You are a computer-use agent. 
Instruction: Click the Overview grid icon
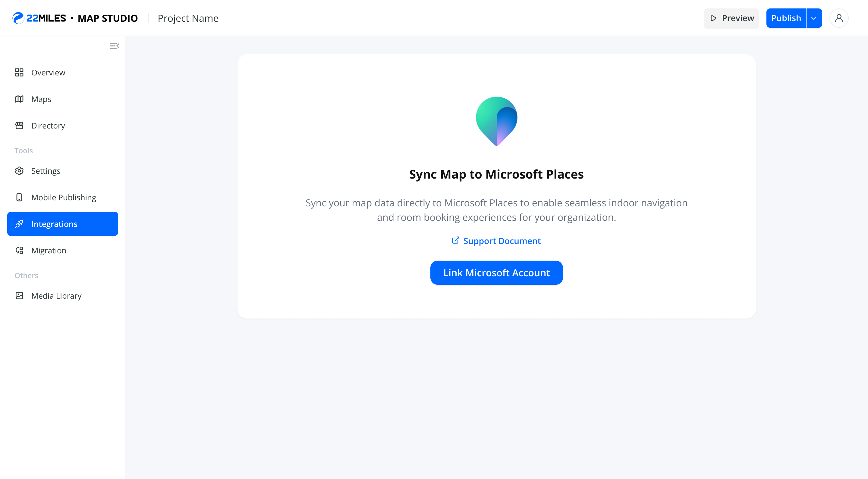click(19, 72)
